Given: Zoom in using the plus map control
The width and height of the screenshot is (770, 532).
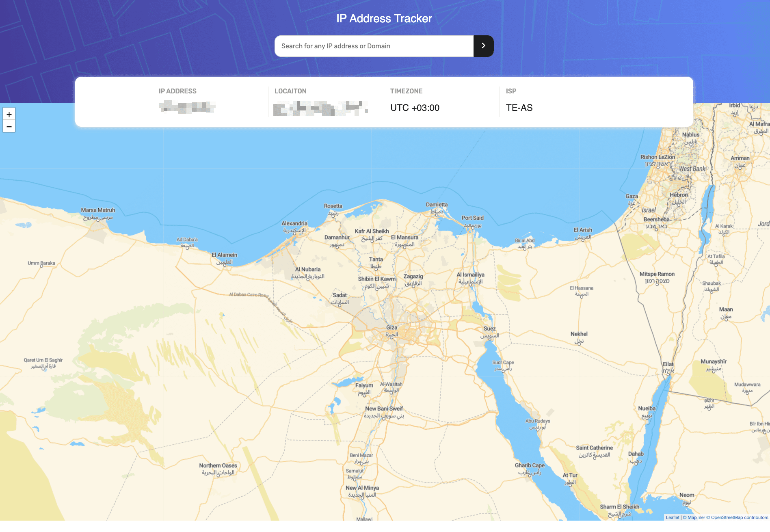Looking at the screenshot, I should point(9,114).
